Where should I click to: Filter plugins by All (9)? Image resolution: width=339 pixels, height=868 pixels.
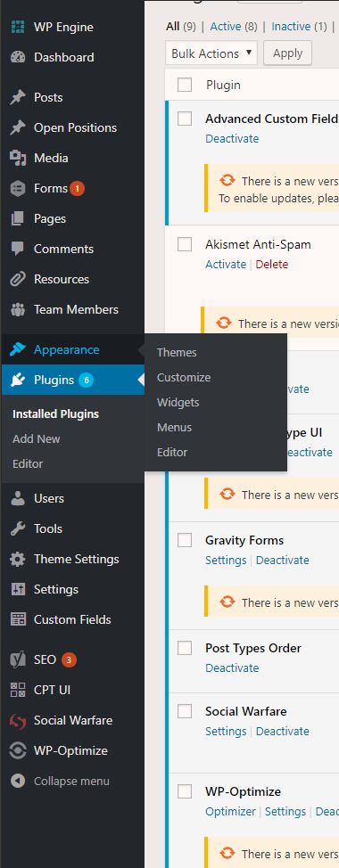180,26
